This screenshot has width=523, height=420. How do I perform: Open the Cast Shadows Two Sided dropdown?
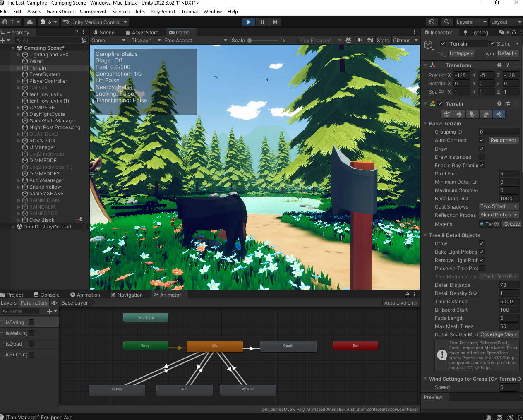[x=499, y=206]
